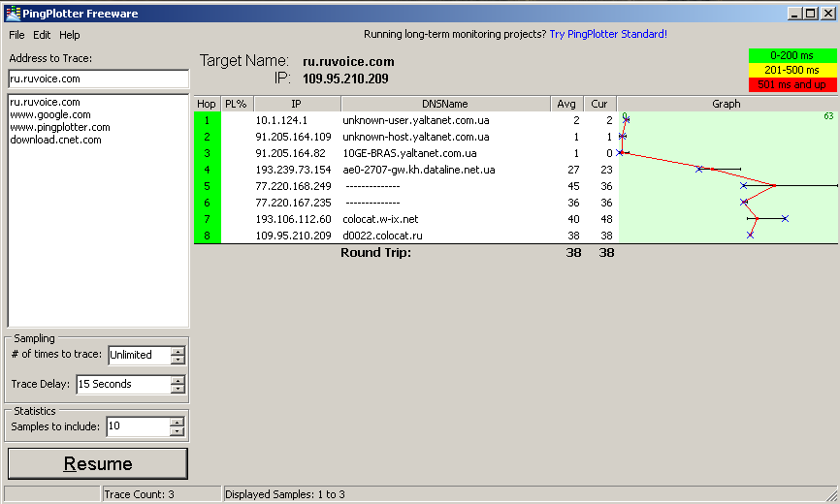Click IP address 77.220.167.235
The image size is (840, 504).
click(293, 203)
